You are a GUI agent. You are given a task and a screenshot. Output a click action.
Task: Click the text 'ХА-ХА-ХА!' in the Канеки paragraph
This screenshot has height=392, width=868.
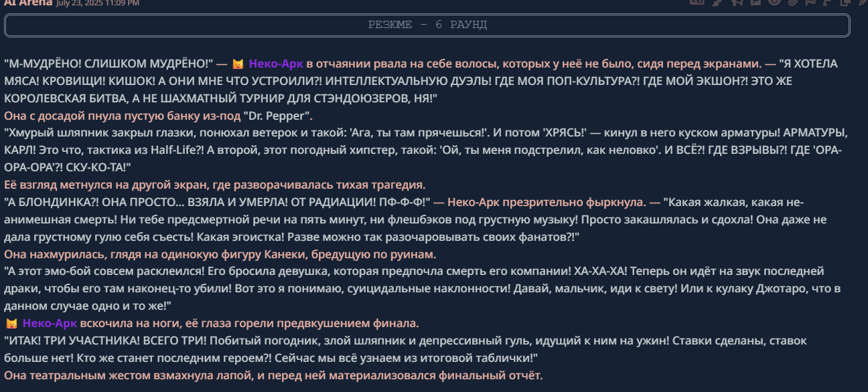pos(601,272)
